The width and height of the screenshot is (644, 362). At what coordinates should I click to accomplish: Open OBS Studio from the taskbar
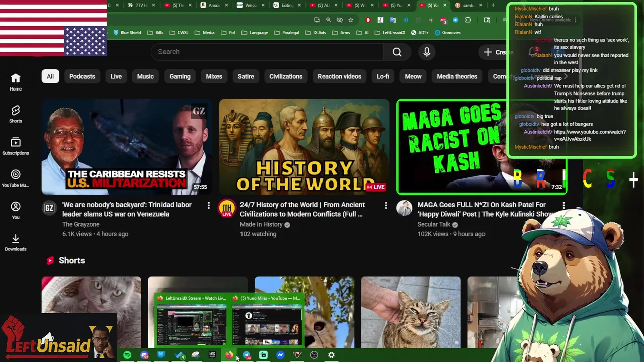[314, 355]
